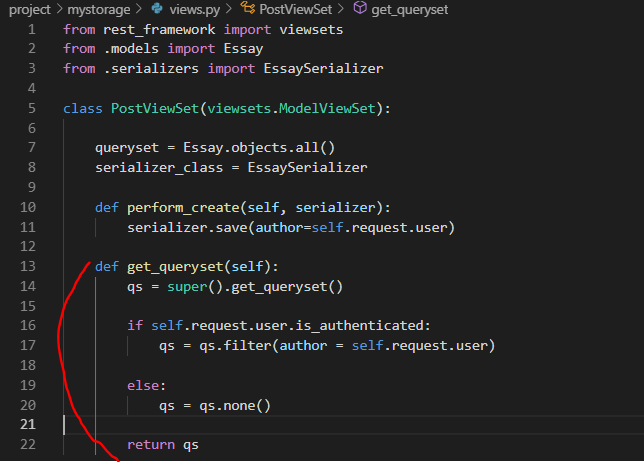
Task: Click 'qs.none()' on line 20
Action: point(235,406)
